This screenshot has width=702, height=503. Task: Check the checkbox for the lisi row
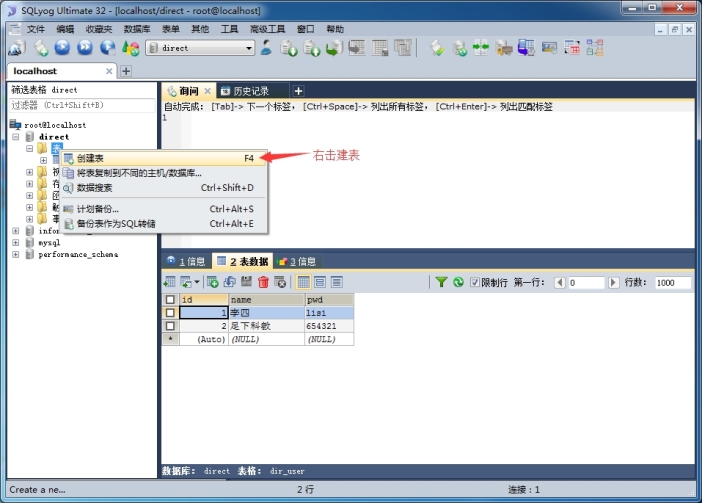pos(170,313)
